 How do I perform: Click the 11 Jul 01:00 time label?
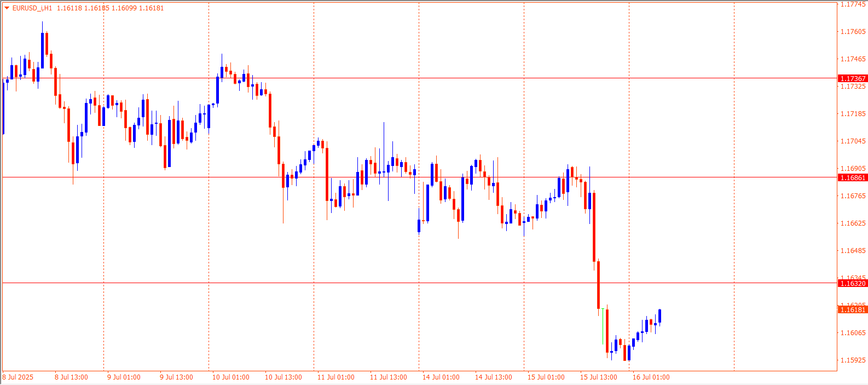pos(336,377)
